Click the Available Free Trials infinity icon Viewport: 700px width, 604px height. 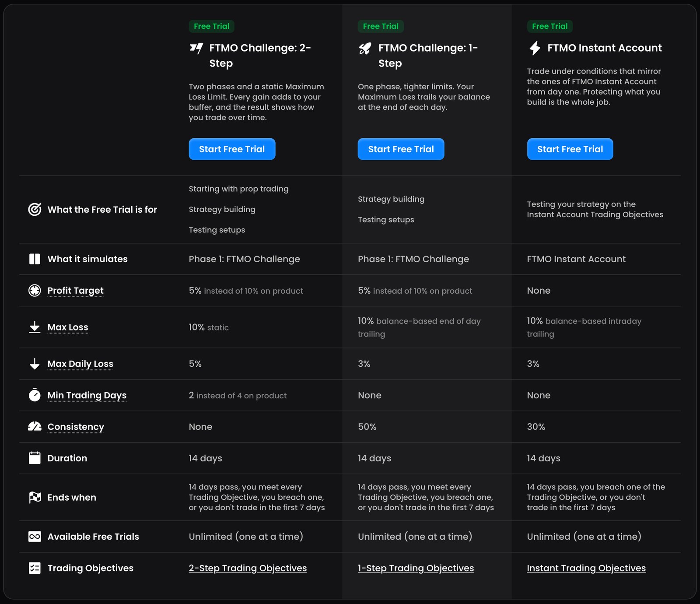point(35,537)
